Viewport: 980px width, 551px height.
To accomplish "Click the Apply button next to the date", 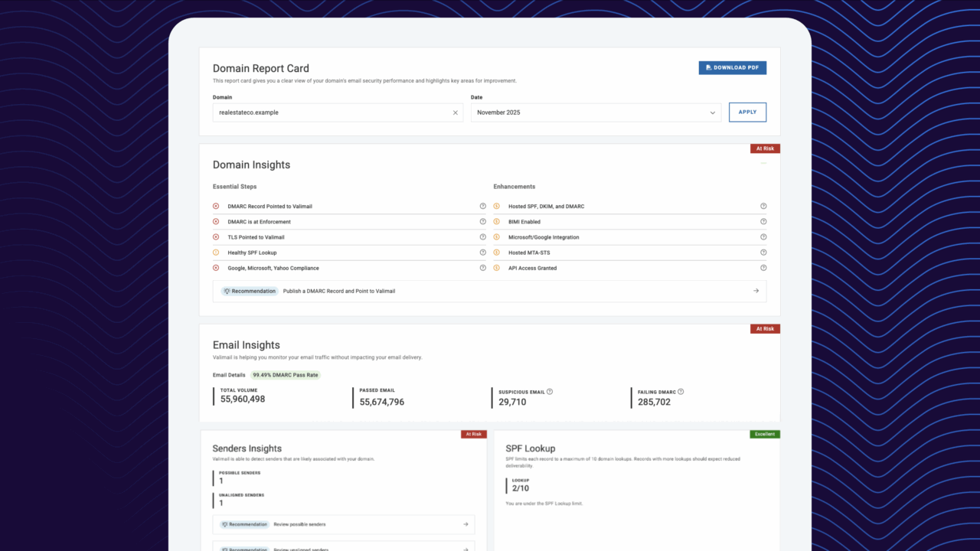I will [747, 112].
